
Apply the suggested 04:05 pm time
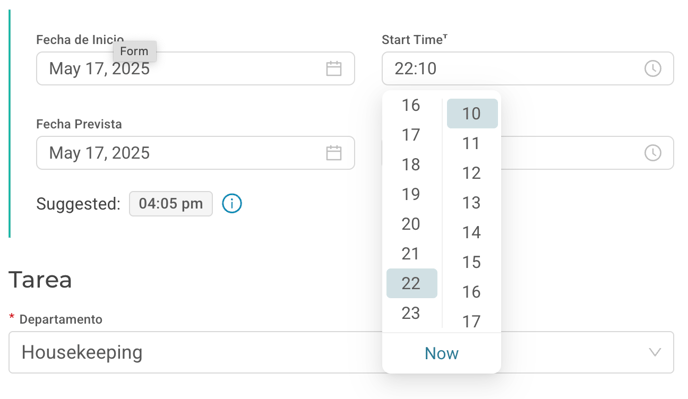pyautogui.click(x=171, y=204)
